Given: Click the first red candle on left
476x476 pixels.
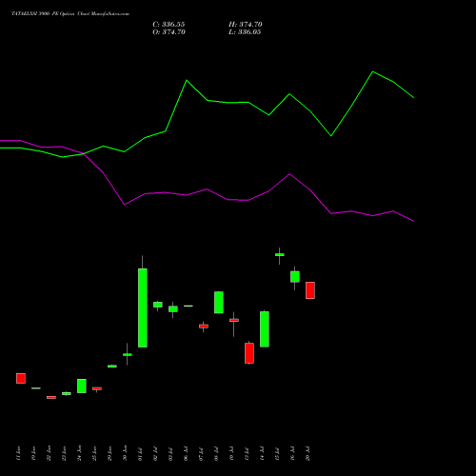Looking at the screenshot, I should tap(21, 378).
